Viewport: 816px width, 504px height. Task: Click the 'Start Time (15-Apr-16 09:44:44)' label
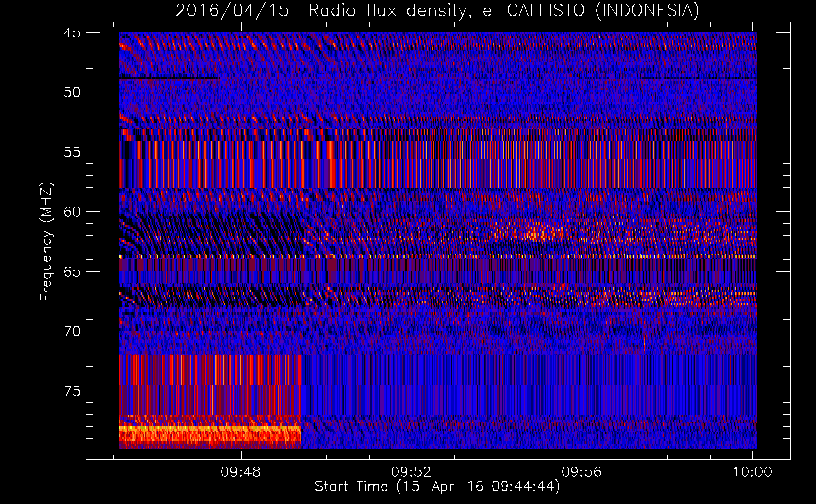(x=437, y=487)
